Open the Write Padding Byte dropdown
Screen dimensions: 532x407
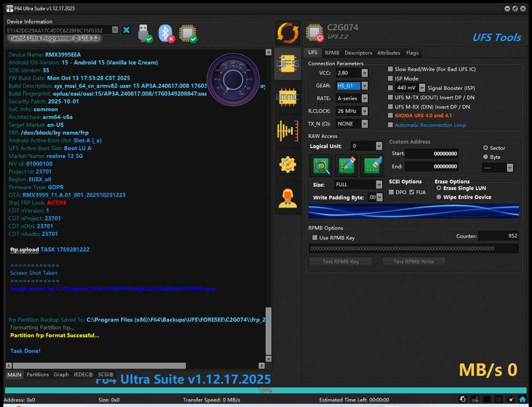tap(379, 197)
